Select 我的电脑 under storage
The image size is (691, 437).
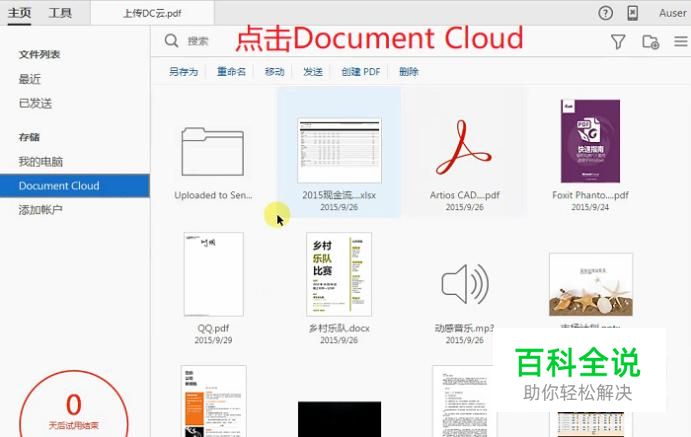(x=41, y=162)
